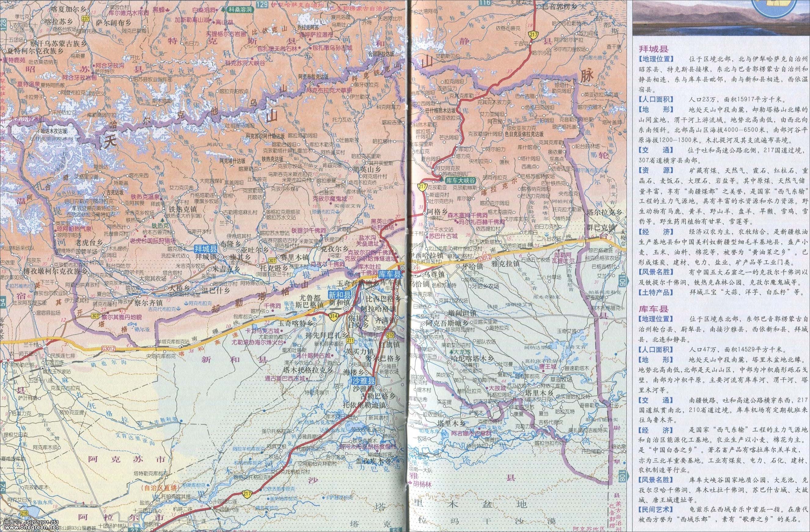This screenshot has height=532, width=810.
Task: Select the blue 新和县 county label
Action: (x=339, y=295)
